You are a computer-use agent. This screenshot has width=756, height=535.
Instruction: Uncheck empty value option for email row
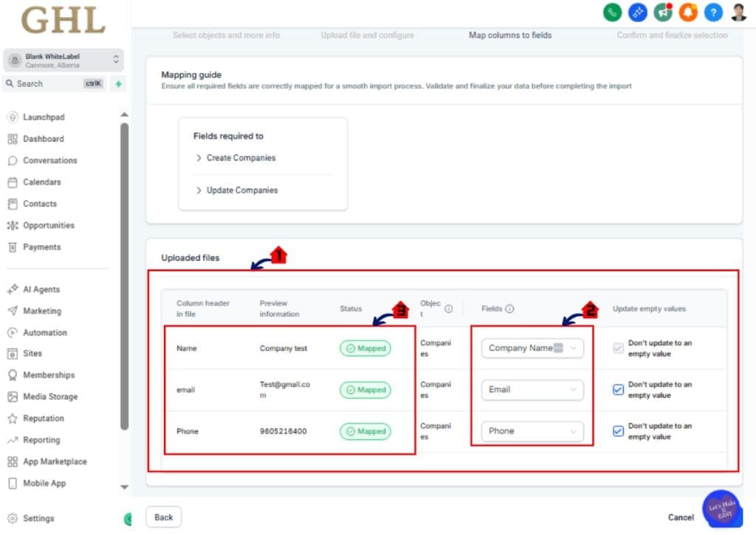[618, 389]
